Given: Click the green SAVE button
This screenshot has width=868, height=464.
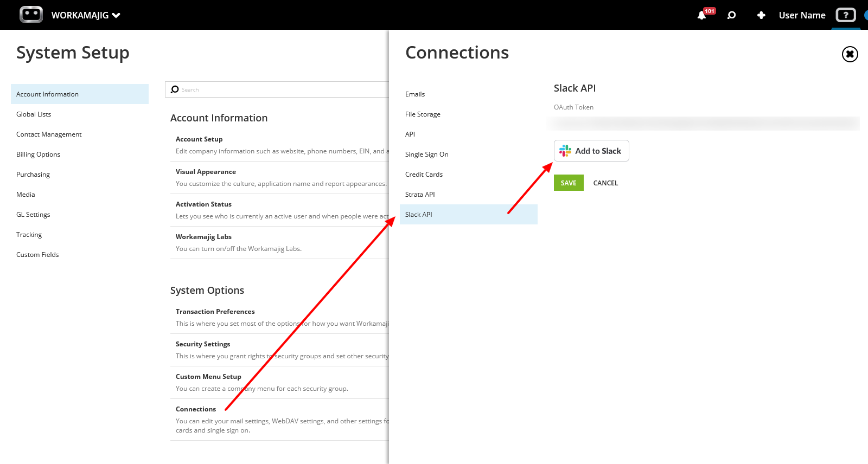Looking at the screenshot, I should click(x=569, y=183).
